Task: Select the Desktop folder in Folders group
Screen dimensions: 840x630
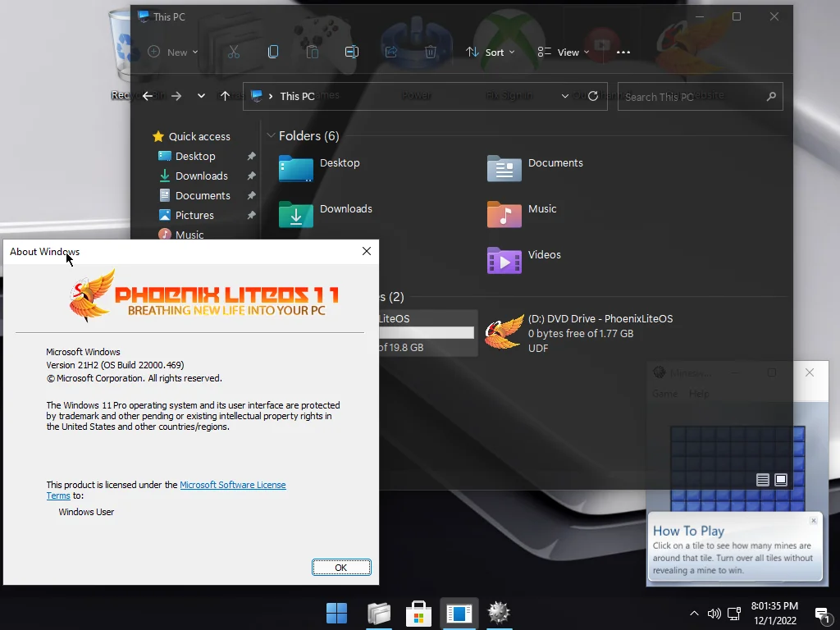Action: tap(319, 168)
